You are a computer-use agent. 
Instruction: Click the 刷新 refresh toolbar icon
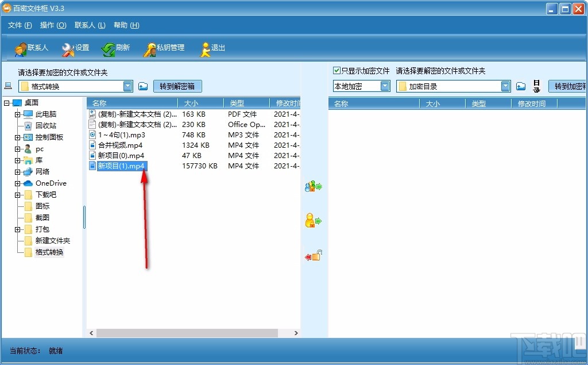[x=115, y=48]
